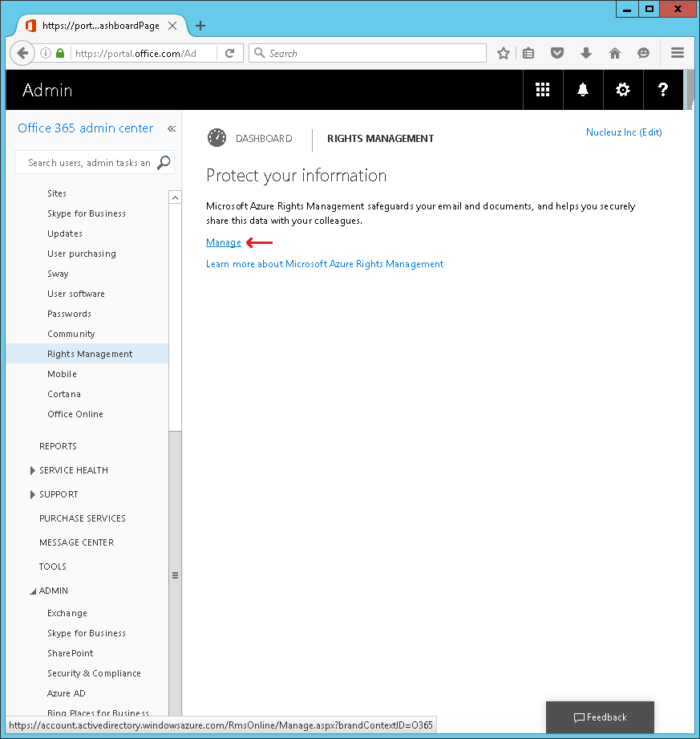Open the Firefox Hello chat icon
Viewport: 700px width, 739px height.
click(644, 53)
